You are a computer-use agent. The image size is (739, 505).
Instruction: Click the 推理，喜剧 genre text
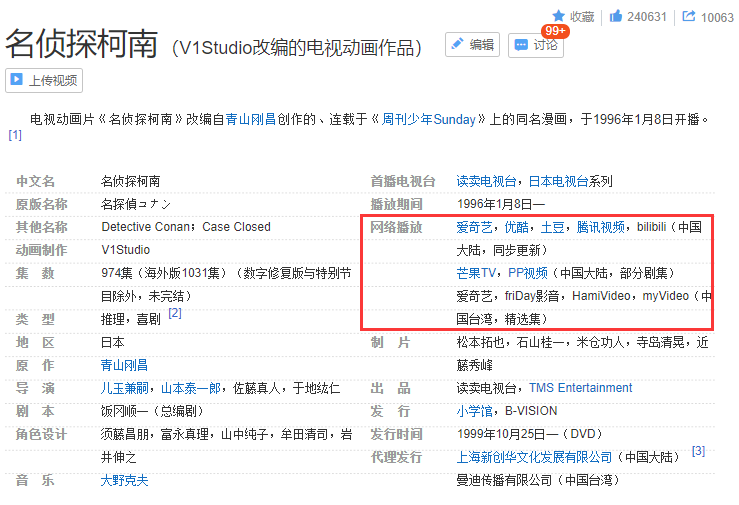tap(131, 320)
